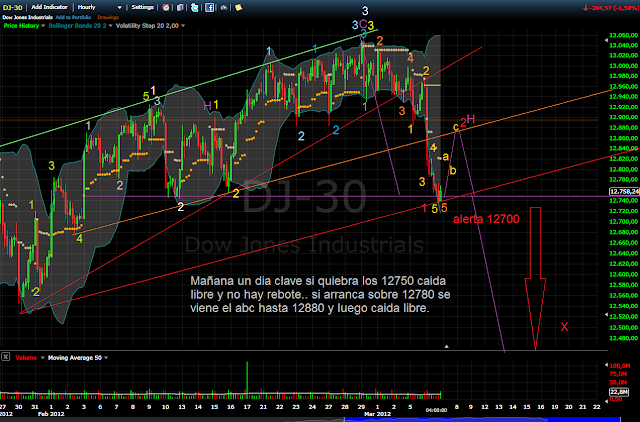Click Add to Portfolio link
Image resolution: width=640 pixels, height=422 pixels.
[x=73, y=17]
